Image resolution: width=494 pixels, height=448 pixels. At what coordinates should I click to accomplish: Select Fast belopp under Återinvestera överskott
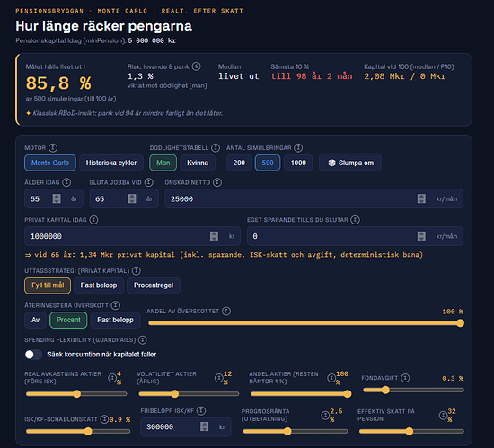[115, 320]
